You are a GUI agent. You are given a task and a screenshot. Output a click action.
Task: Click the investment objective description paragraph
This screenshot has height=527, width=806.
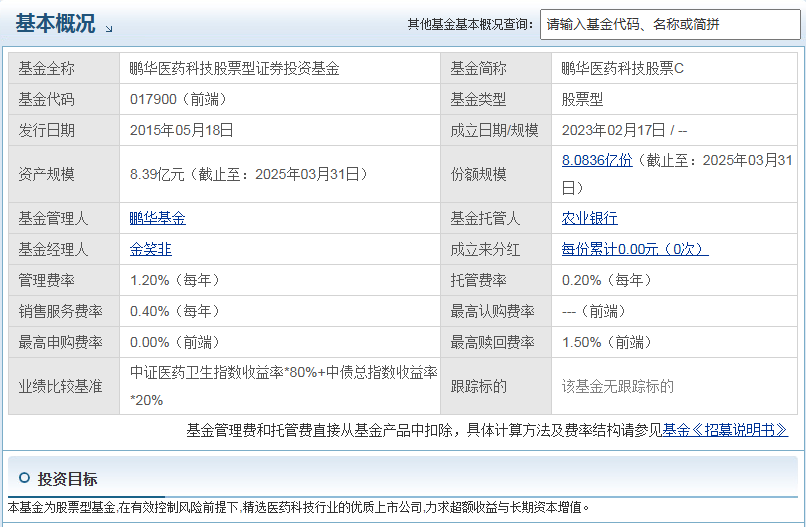point(298,507)
